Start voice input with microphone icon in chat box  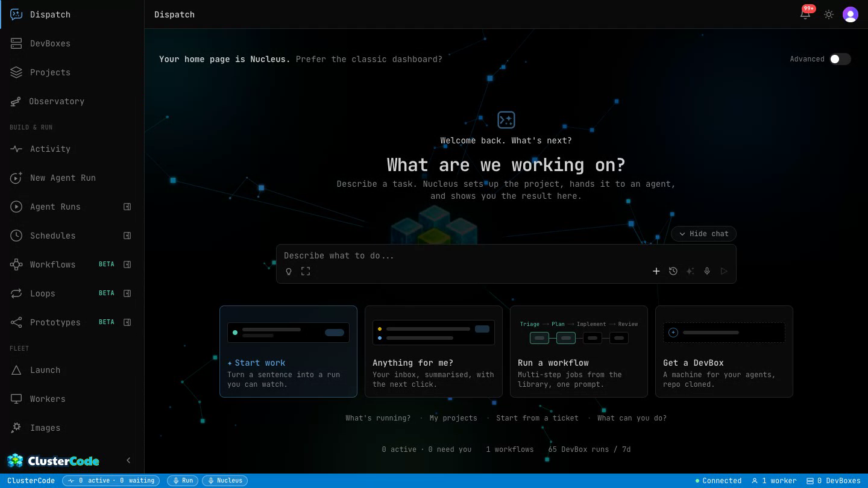pyautogui.click(x=707, y=271)
